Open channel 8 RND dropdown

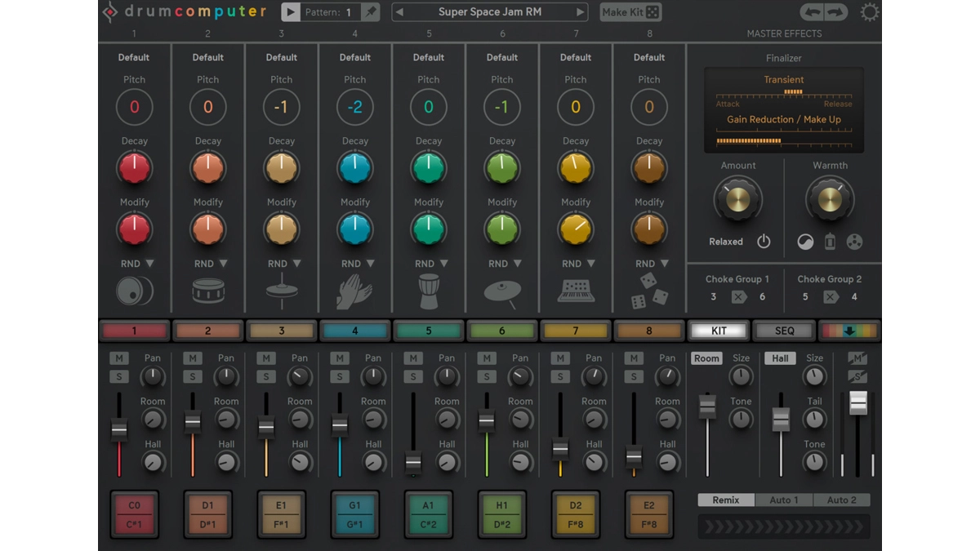(652, 264)
